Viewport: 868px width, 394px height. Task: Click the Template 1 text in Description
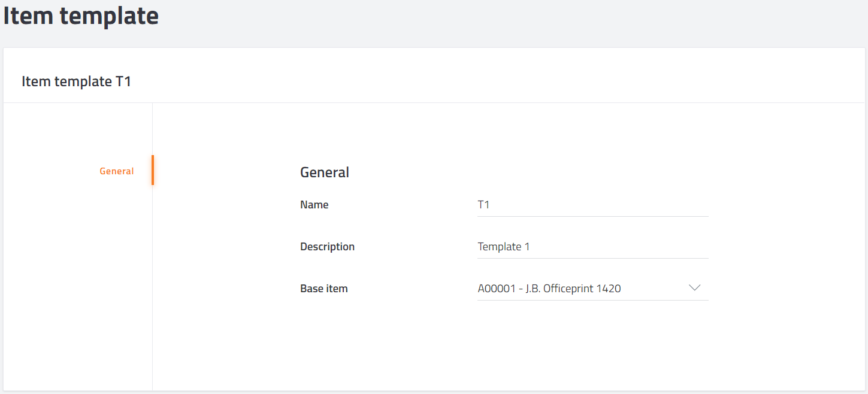(x=504, y=247)
